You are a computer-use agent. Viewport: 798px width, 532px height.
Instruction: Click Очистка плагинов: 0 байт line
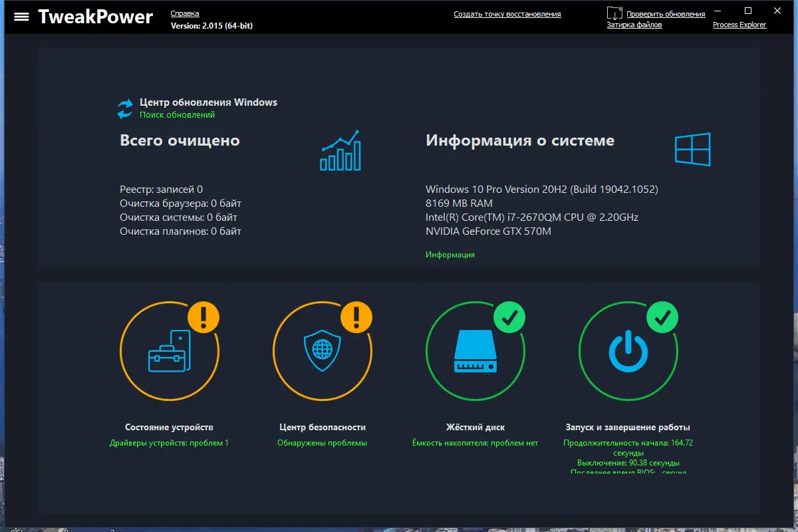click(180, 231)
